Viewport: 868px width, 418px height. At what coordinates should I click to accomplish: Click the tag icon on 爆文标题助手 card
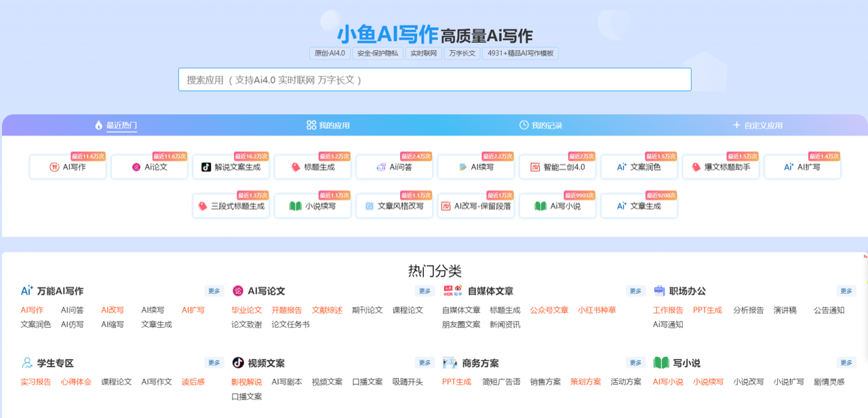click(696, 167)
